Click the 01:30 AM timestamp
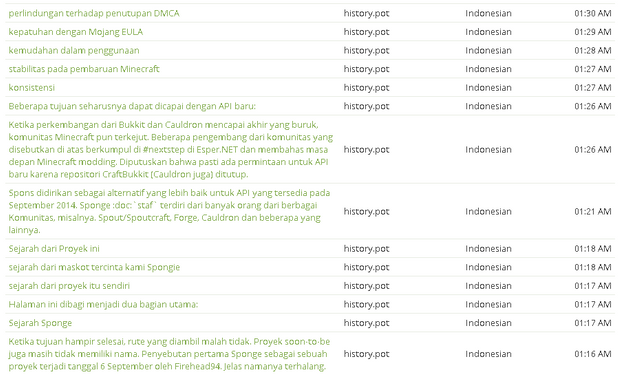640x380 pixels. tap(593, 13)
